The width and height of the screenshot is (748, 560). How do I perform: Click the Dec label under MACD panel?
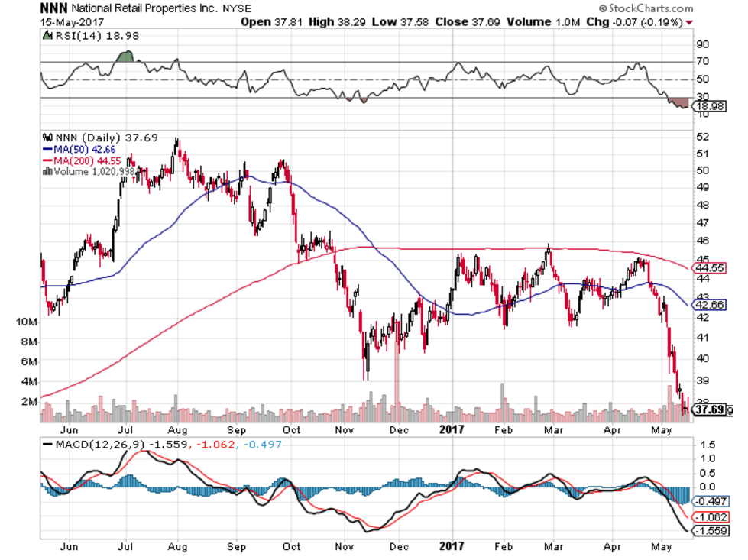point(399,547)
